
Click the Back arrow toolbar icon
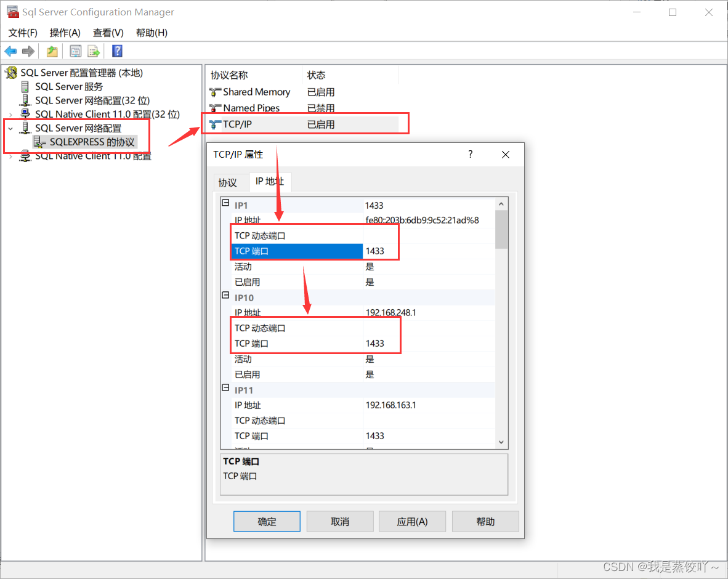[x=10, y=51]
